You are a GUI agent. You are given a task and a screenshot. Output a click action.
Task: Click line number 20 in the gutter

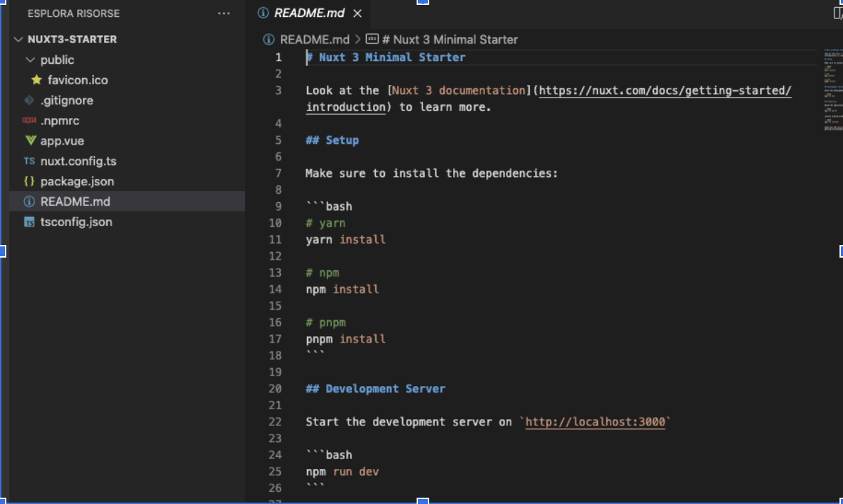[x=275, y=389]
